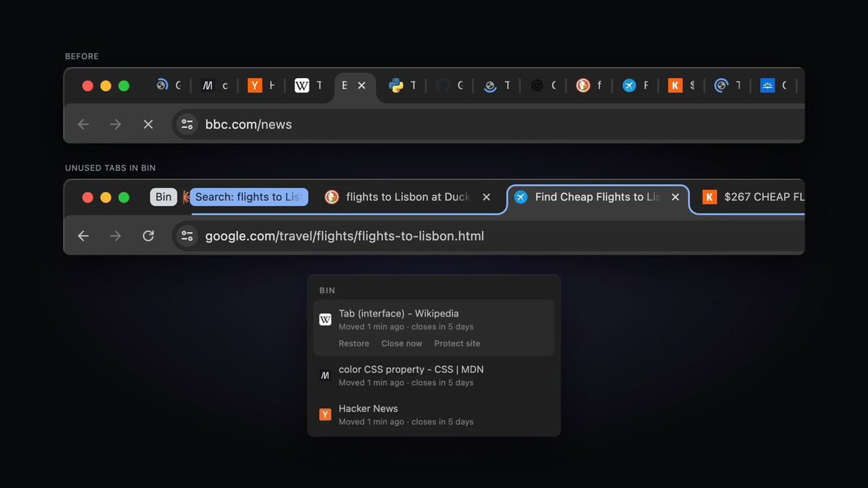Open site settings icon next to bbc.com/news
The width and height of the screenshot is (868, 488).
pos(187,124)
